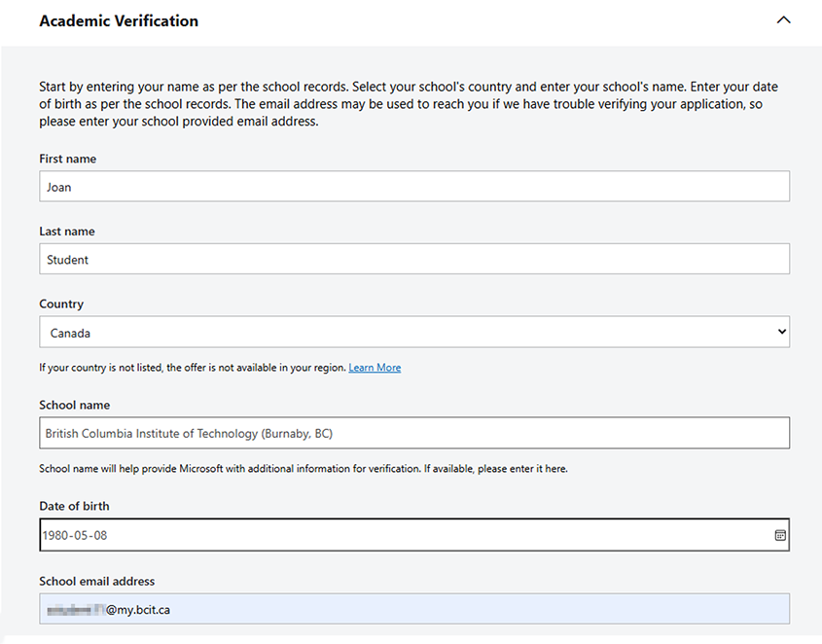Expand the country list showing Canada
The height and width of the screenshot is (644, 822).
413,331
